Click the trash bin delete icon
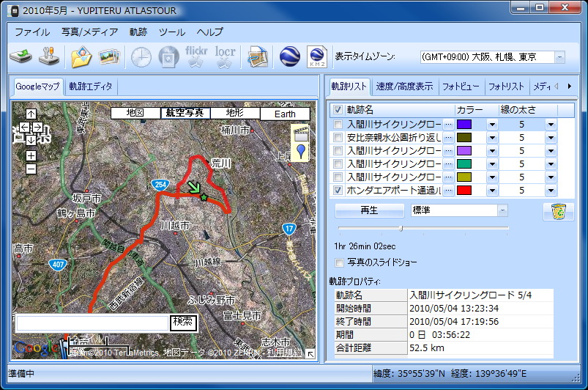Screen dimensions: 588x390 click(559, 212)
